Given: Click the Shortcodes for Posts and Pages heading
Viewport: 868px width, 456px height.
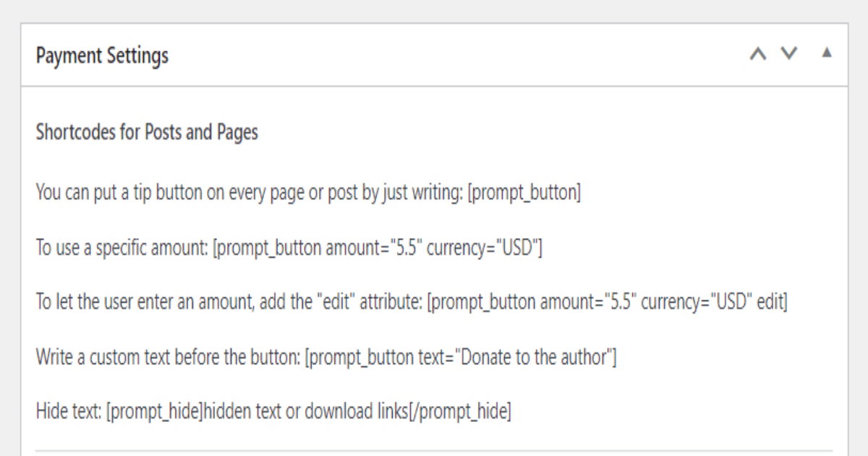Looking at the screenshot, I should click(x=147, y=133).
